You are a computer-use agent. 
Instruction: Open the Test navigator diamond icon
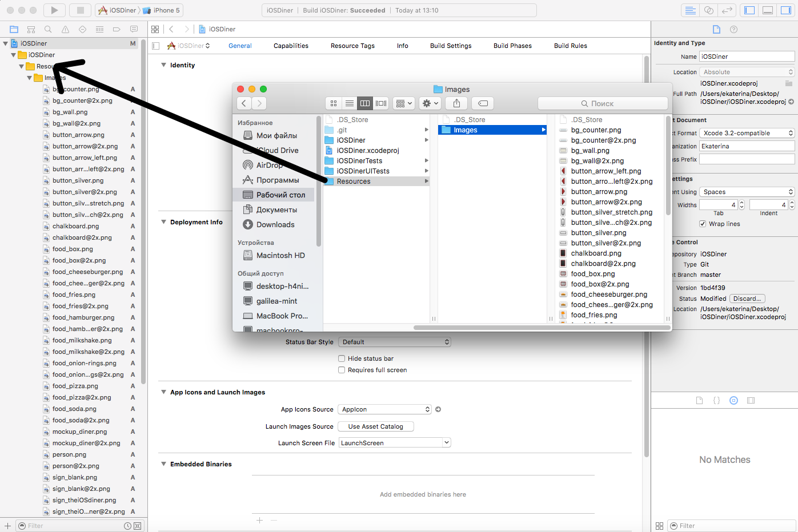click(x=82, y=29)
